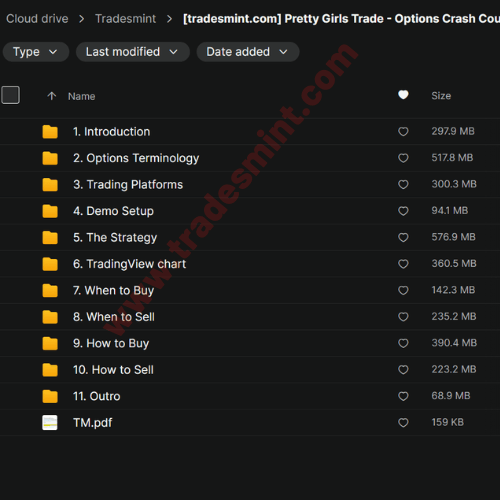500x500 pixels.
Task: Favorite the 5. The Strategy folder
Action: click(403, 237)
